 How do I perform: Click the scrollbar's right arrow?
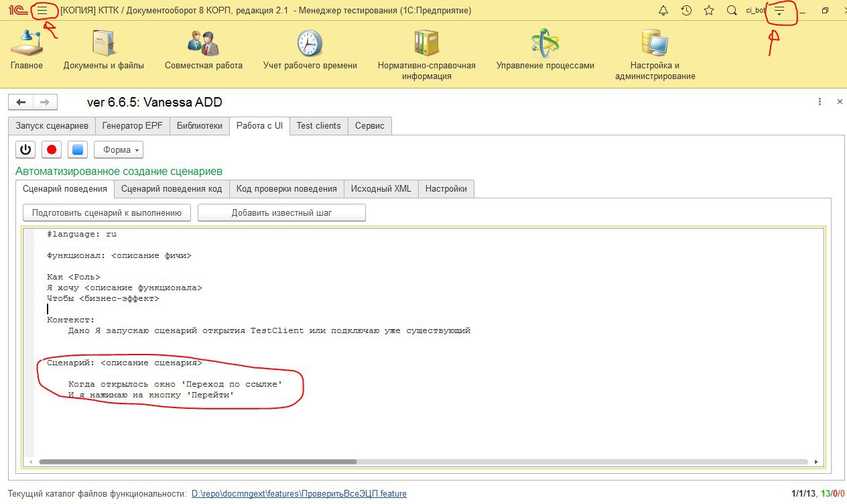click(x=816, y=462)
